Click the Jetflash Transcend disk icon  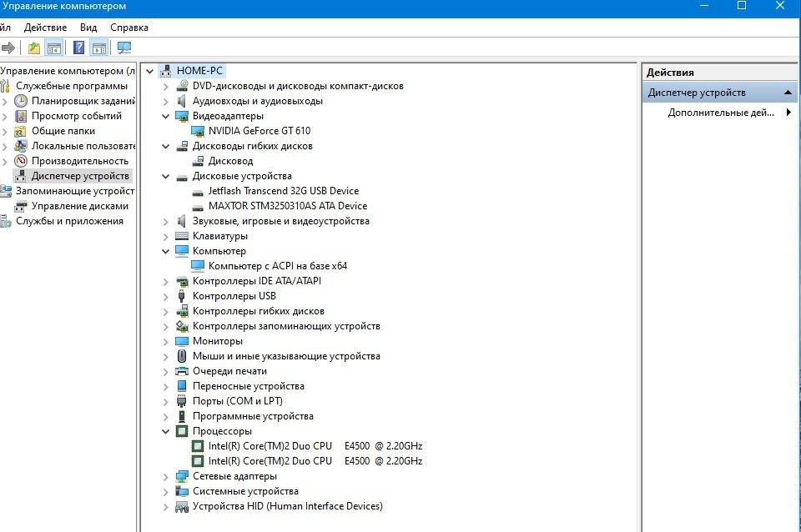[198, 192]
